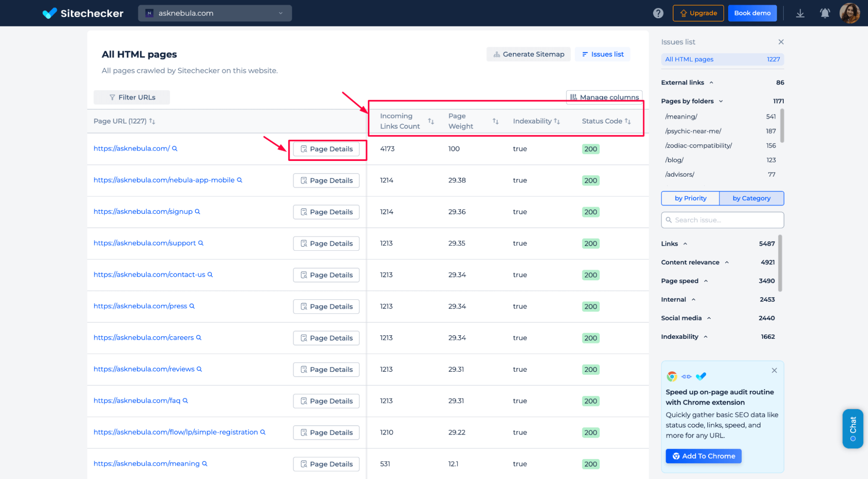The width and height of the screenshot is (868, 479).
Task: Click the issue categories scrollbar
Action: point(780,263)
